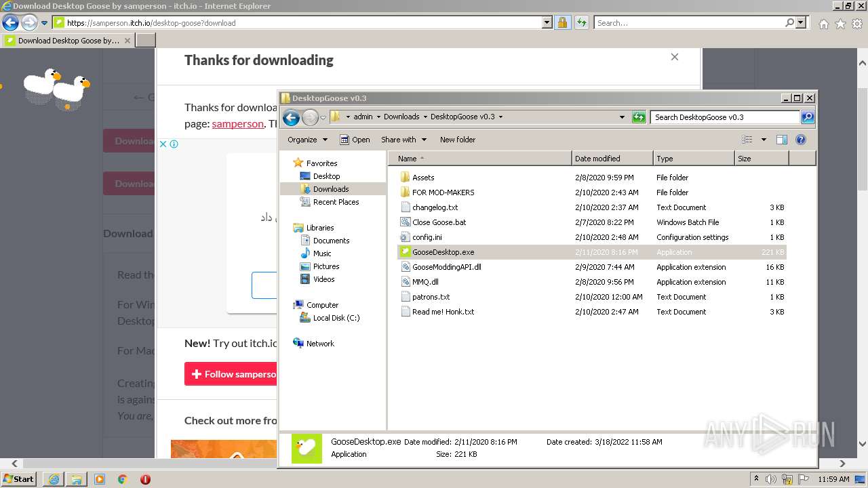Select the Download Desktop Goose browser tab
The width and height of the screenshot is (868, 488).
click(x=68, y=41)
